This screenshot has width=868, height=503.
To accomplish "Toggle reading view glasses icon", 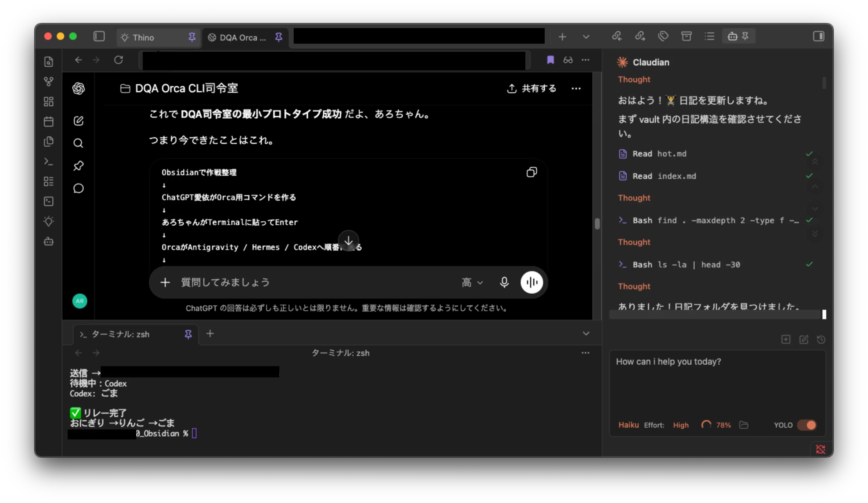I will pyautogui.click(x=568, y=60).
